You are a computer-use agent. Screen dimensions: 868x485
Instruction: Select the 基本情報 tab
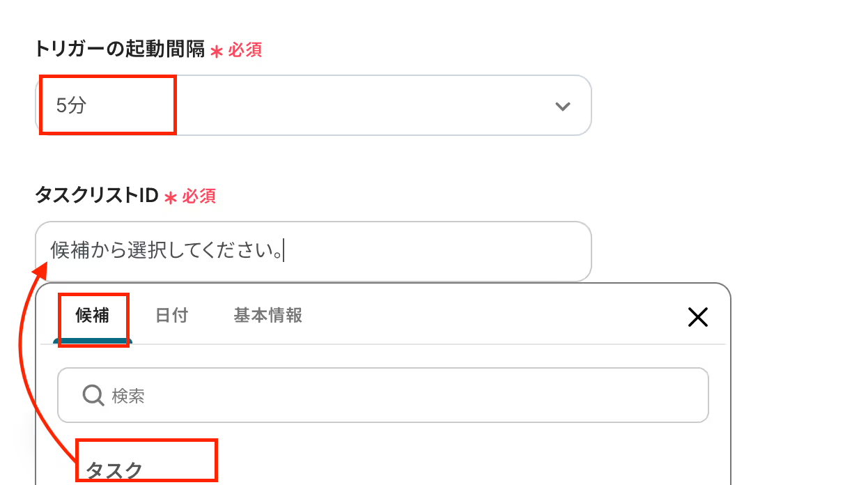pos(268,316)
